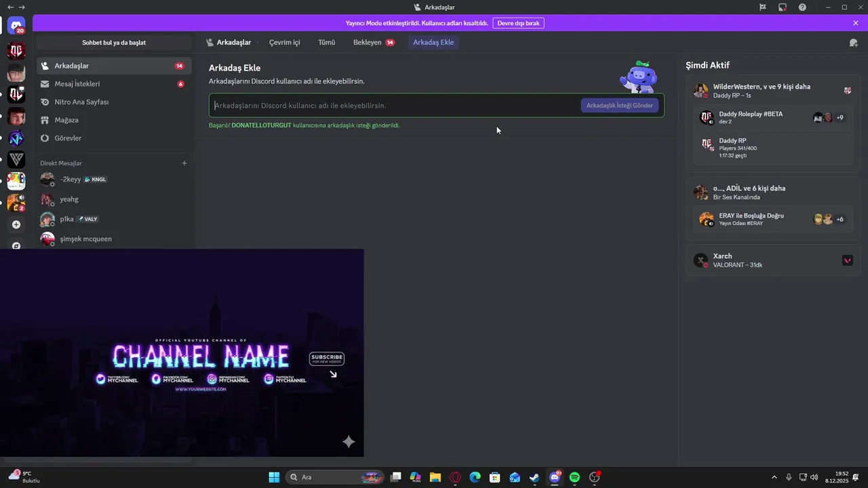Open Nitro Ana Sayfası
Viewport: 868px width, 488px height.
(114, 102)
